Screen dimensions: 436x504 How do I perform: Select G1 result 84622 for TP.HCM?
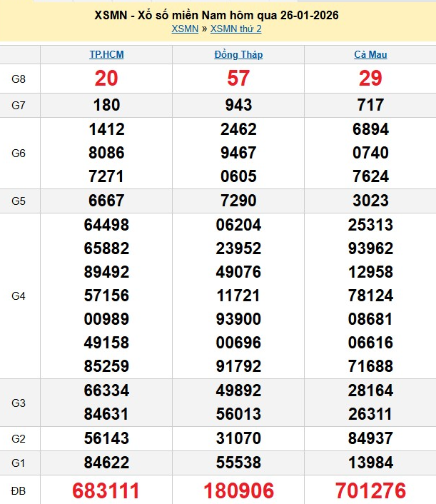click(x=106, y=464)
